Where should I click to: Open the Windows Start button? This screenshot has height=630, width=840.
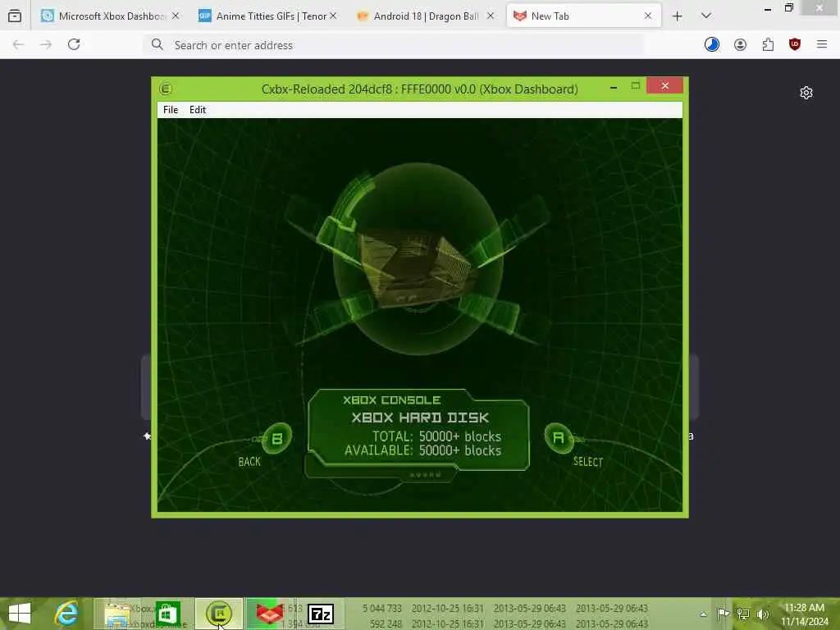[x=20, y=614]
